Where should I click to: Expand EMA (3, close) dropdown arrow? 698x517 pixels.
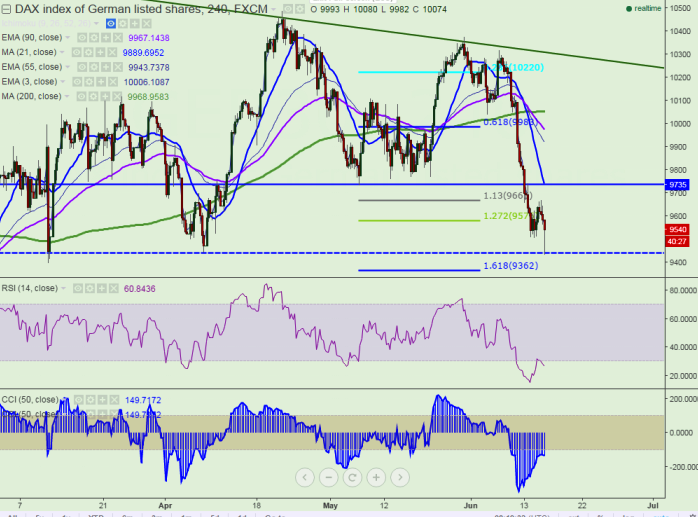point(63,82)
